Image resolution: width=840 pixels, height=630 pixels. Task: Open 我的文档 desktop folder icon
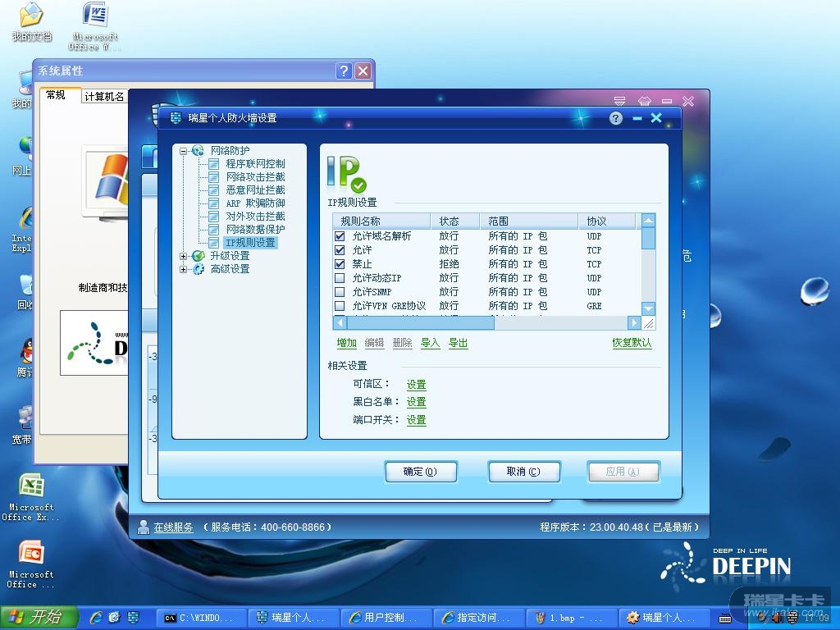click(31, 15)
